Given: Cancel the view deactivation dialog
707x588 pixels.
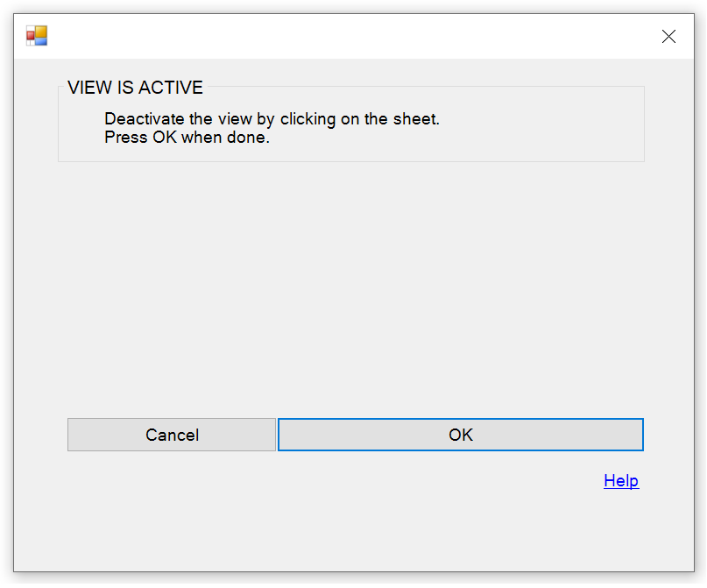Looking at the screenshot, I should [x=172, y=435].
